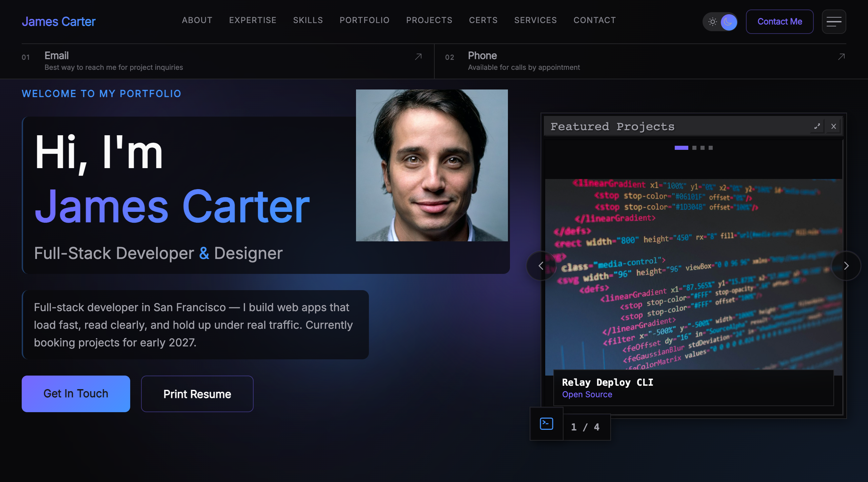
Task: Open the Relay Deploy CLI project image
Action: pos(694,277)
